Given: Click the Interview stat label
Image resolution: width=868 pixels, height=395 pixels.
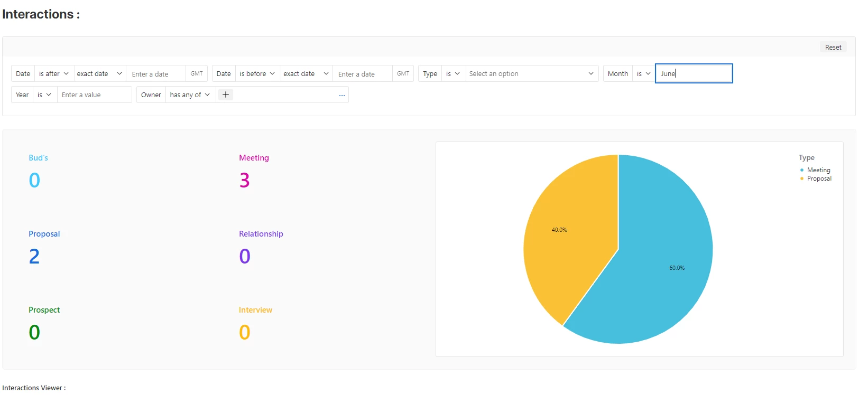Looking at the screenshot, I should point(255,310).
